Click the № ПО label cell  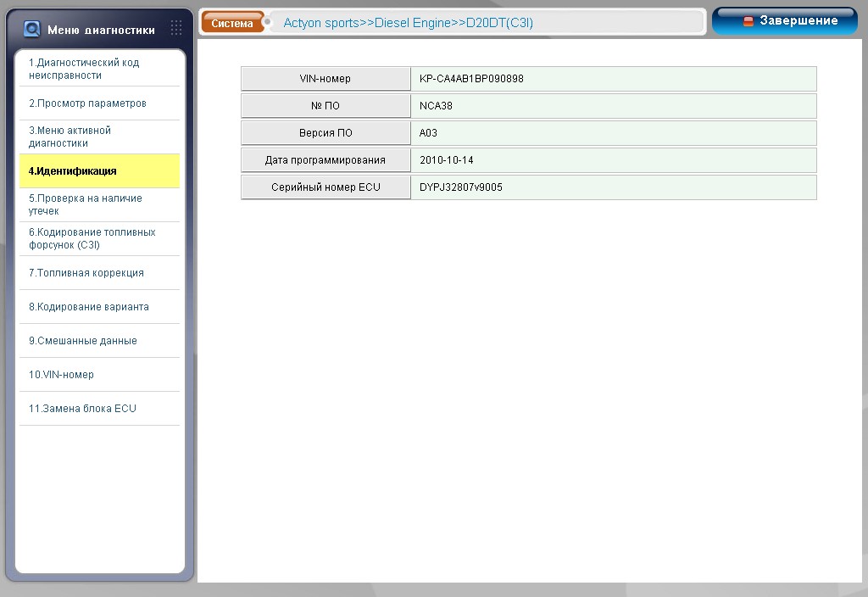coord(325,106)
